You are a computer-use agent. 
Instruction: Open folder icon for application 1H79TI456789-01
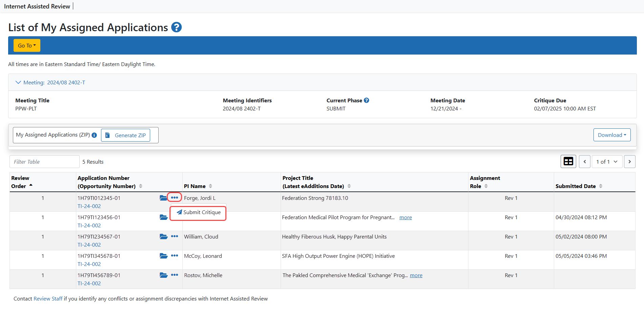163,275
